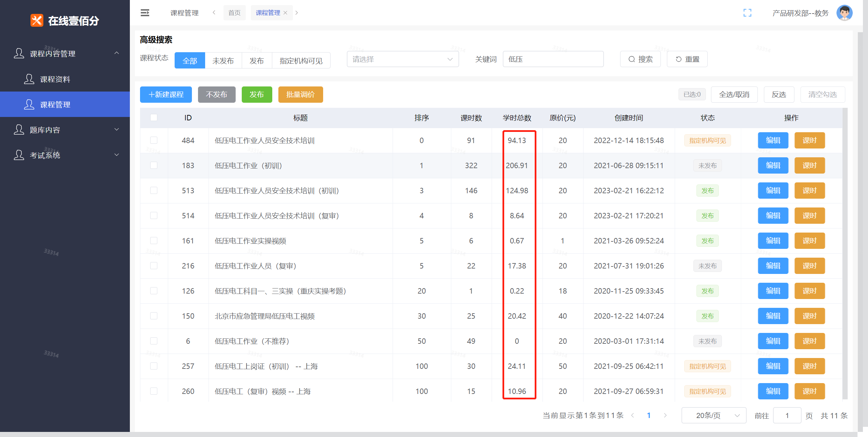The width and height of the screenshot is (868, 437).
Task: Filter course status by 未发布
Action: coord(223,61)
